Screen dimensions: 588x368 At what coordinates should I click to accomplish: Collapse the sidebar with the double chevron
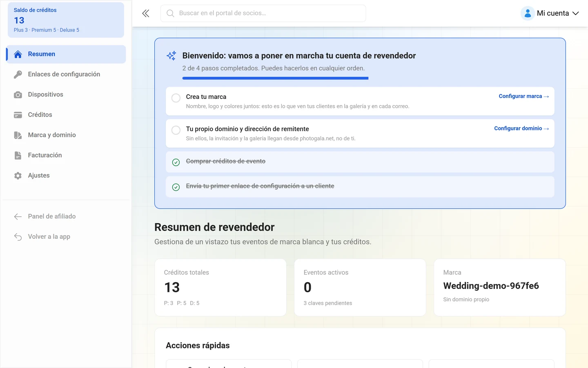click(x=146, y=13)
